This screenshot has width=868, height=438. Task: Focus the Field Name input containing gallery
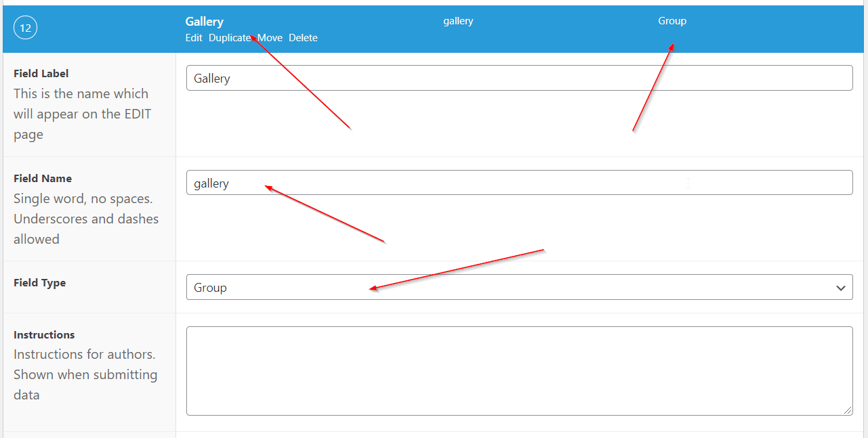[519, 183]
